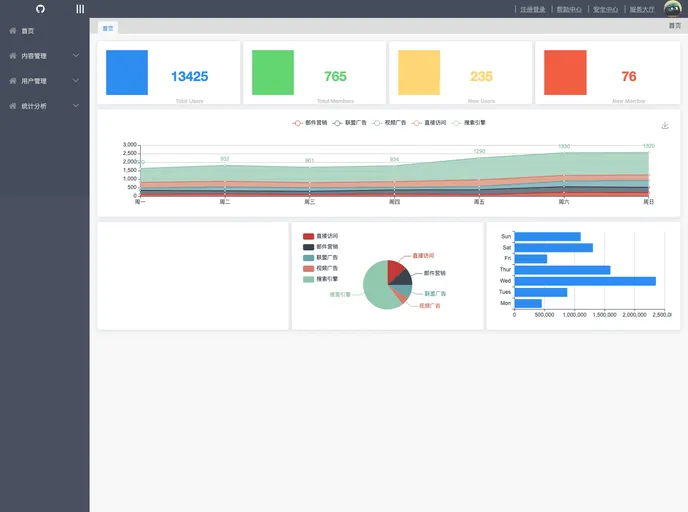This screenshot has height=512, width=688.
Task: Click the red New Member card square
Action: point(565,72)
